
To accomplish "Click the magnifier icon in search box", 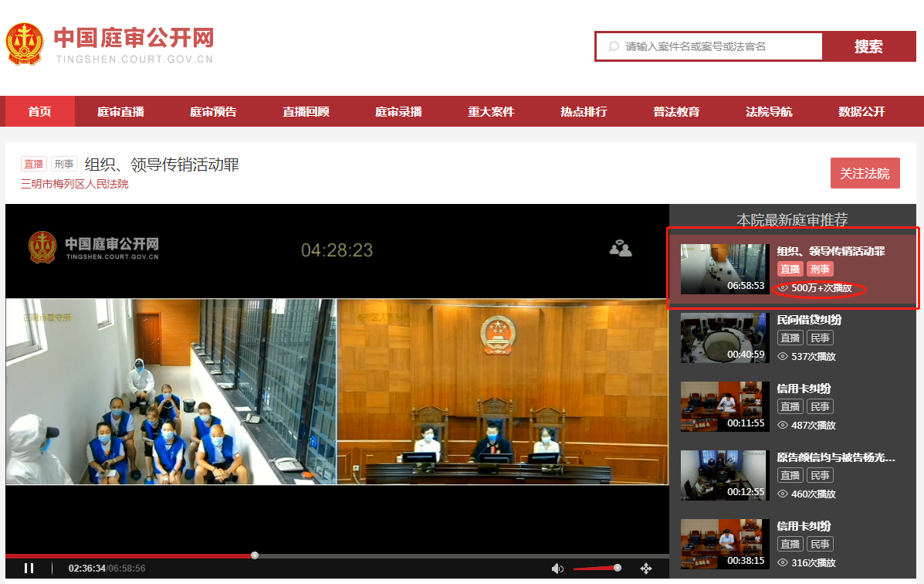I will tap(614, 46).
